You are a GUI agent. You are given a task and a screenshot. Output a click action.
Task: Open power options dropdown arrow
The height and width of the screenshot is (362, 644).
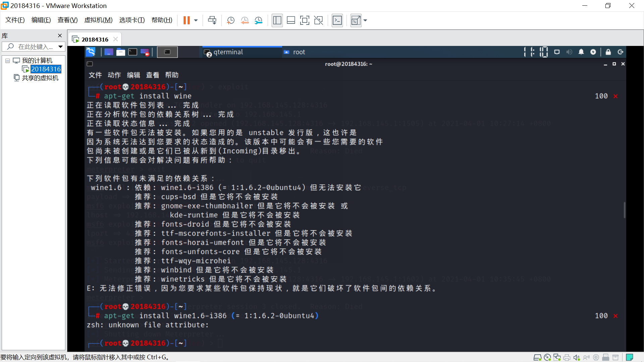tap(196, 20)
